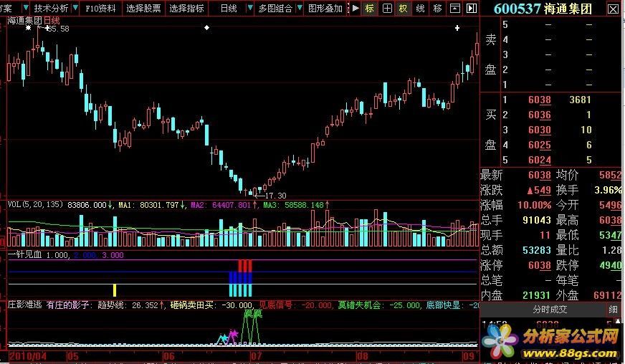Click the 底部快显 cyan label
The height and width of the screenshot is (364, 625).
click(444, 305)
